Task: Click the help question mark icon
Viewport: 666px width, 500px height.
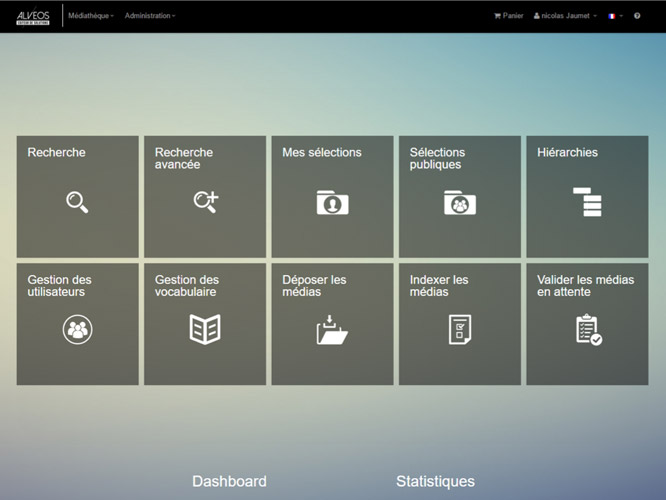Action: click(x=637, y=16)
